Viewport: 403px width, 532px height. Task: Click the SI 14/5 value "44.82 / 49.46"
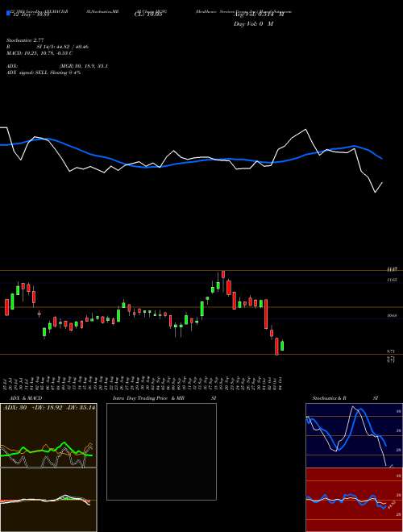(73, 47)
